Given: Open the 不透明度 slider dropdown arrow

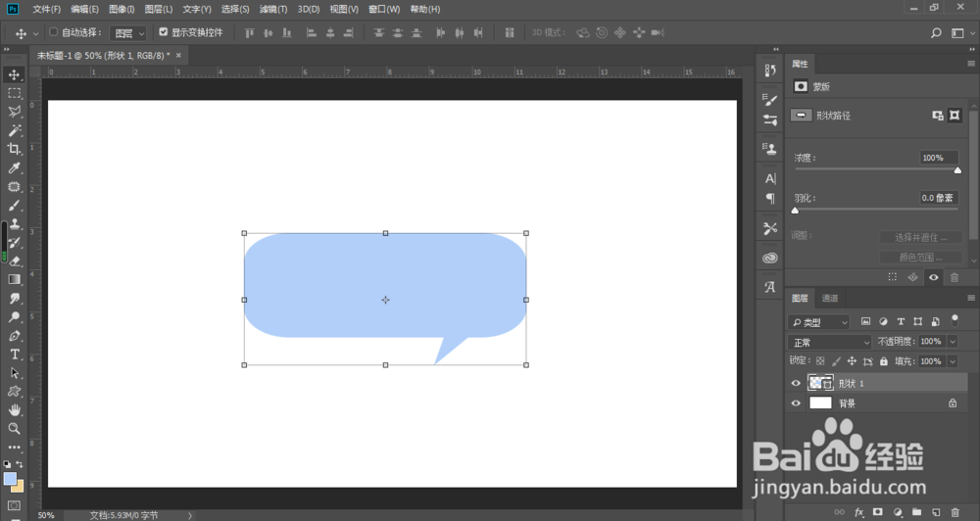Looking at the screenshot, I should tap(953, 342).
